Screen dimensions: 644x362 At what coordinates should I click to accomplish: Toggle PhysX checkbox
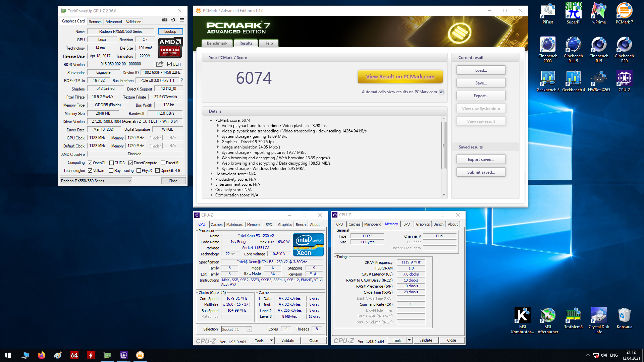(x=139, y=171)
